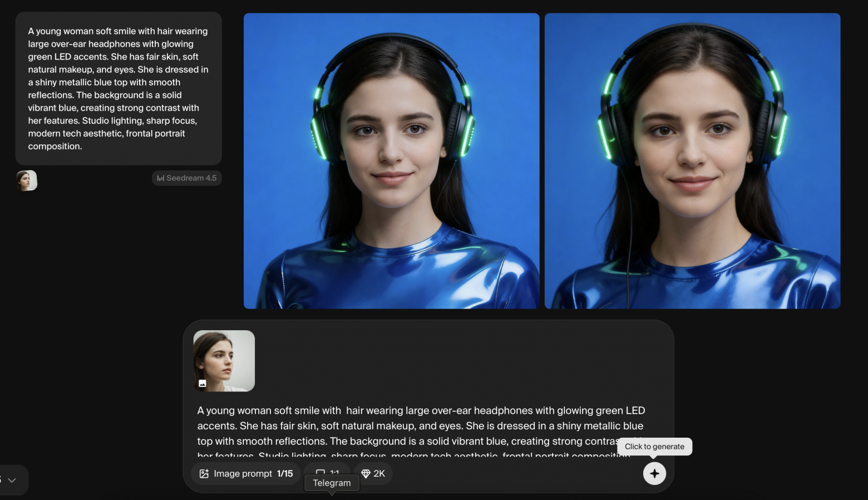Click the image-plus icon beside Image prompt
This screenshot has height=500, width=868.
pos(204,474)
